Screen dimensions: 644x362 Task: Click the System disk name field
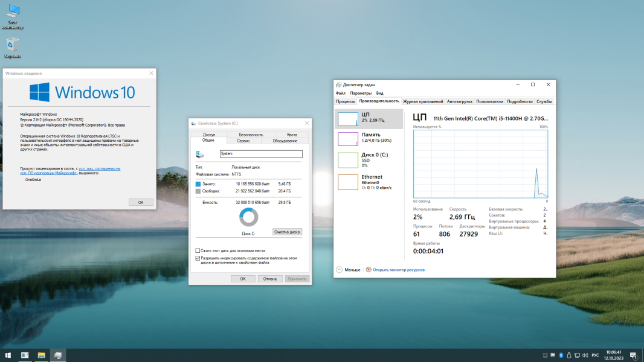click(261, 154)
